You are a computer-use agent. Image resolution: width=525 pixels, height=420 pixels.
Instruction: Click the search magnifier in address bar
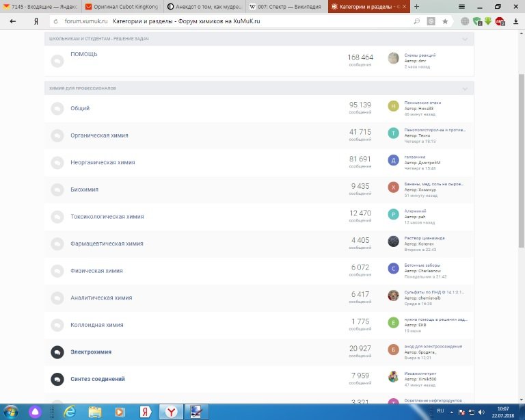click(x=417, y=21)
